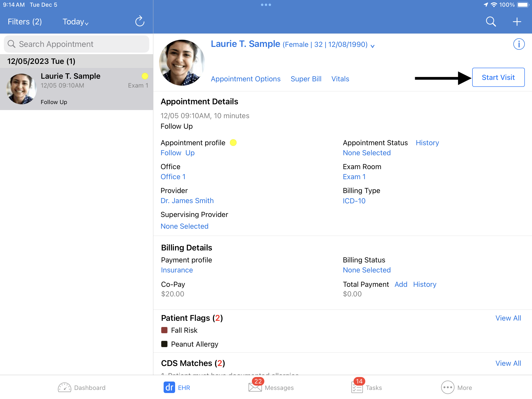
Task: Open Vitals for the patient
Action: pyautogui.click(x=340, y=79)
